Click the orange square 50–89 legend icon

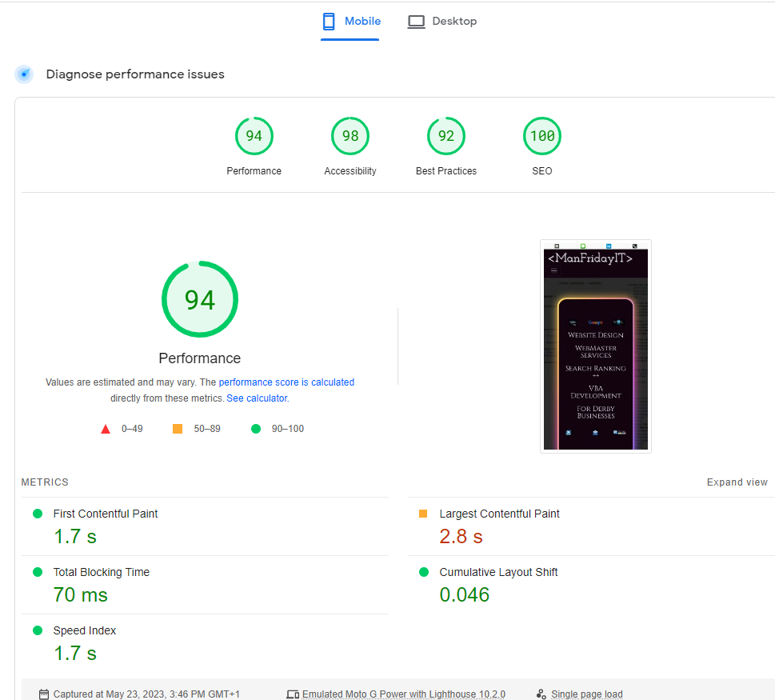178,429
